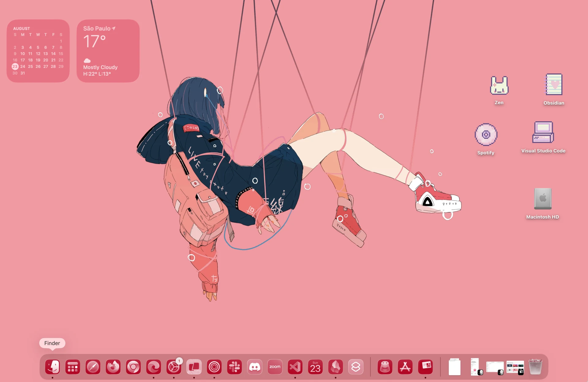
Task: Launch Firefox from the dock
Action: tap(113, 367)
